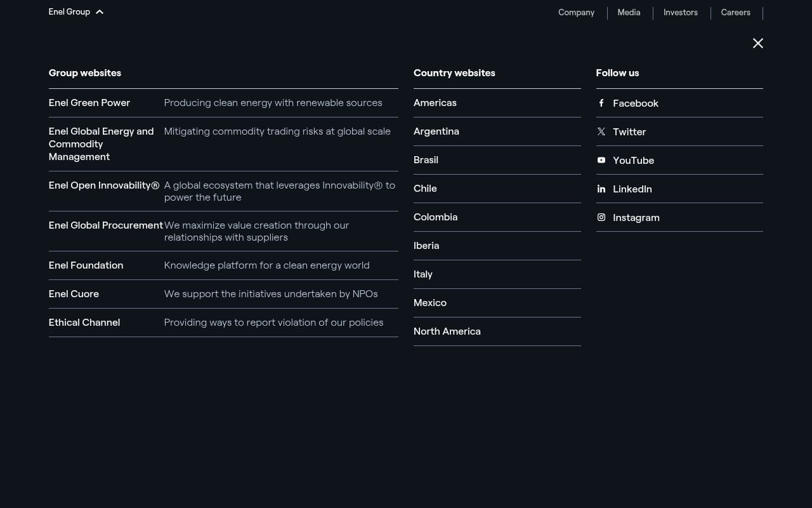The width and height of the screenshot is (812, 508).
Task: Collapse the Enel Group dropdown chevron
Action: [x=100, y=12]
